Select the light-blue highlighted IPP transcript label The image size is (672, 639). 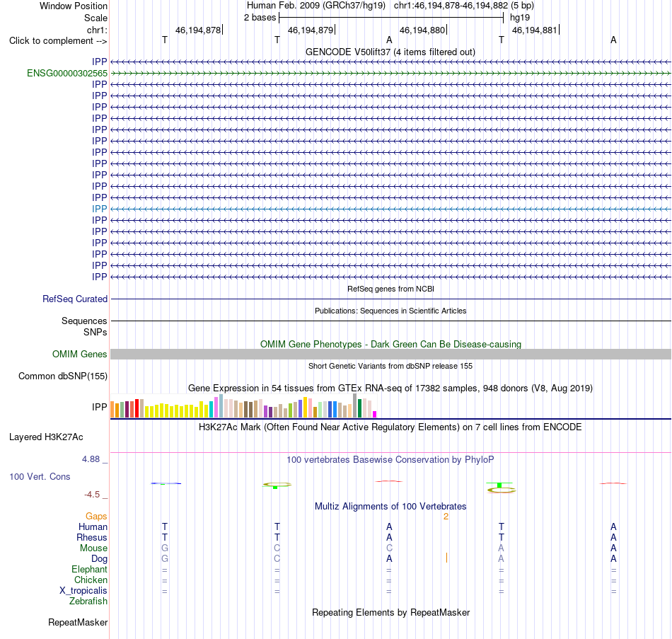pyautogui.click(x=100, y=209)
